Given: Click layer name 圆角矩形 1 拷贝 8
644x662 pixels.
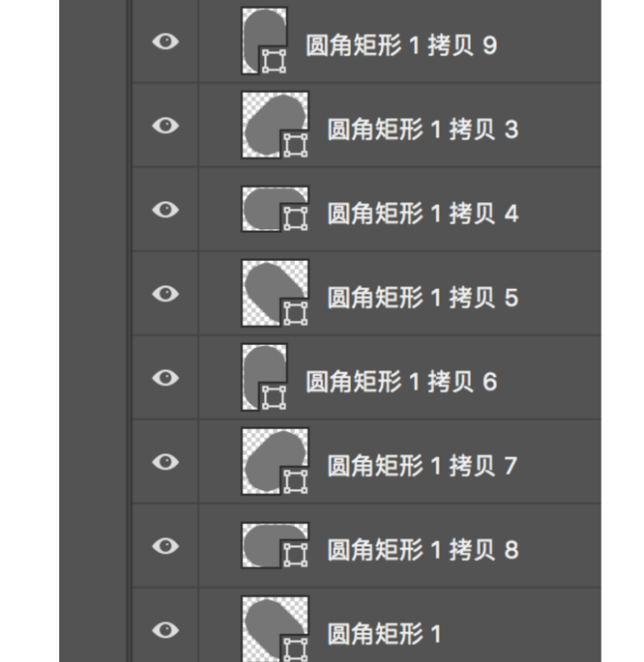Looking at the screenshot, I should pyautogui.click(x=423, y=549).
